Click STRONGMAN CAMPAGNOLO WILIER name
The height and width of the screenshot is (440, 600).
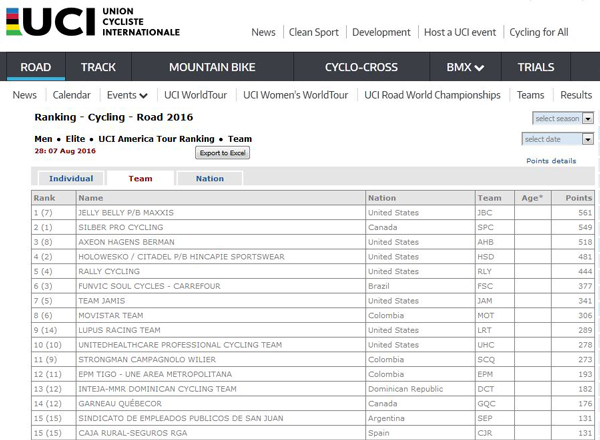(x=147, y=359)
